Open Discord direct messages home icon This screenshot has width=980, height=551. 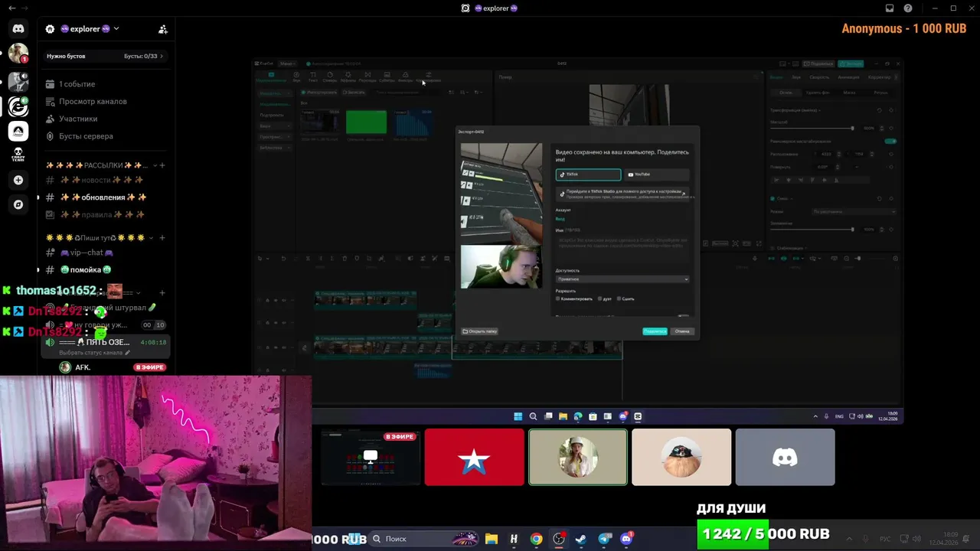pyautogui.click(x=18, y=28)
